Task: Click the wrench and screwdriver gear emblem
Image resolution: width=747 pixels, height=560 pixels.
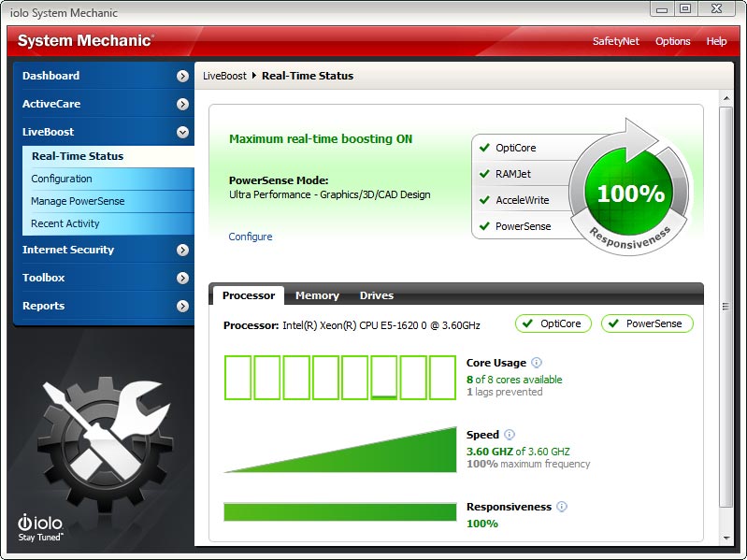Action: 104,443
